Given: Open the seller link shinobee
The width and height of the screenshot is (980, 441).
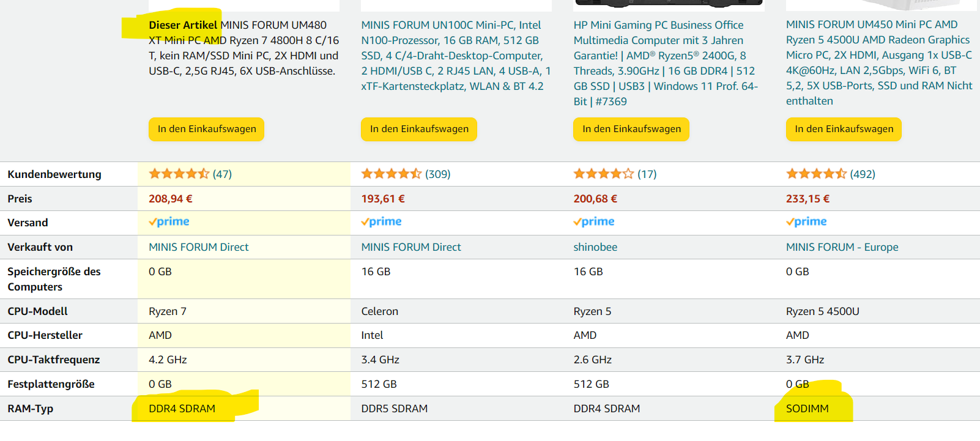Looking at the screenshot, I should tap(595, 247).
